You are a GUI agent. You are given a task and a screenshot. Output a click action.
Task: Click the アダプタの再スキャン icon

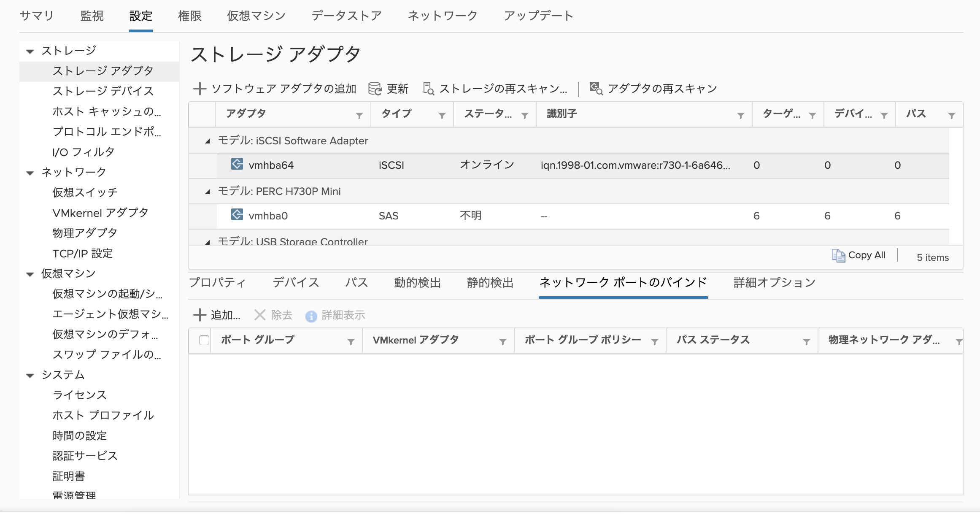point(596,89)
